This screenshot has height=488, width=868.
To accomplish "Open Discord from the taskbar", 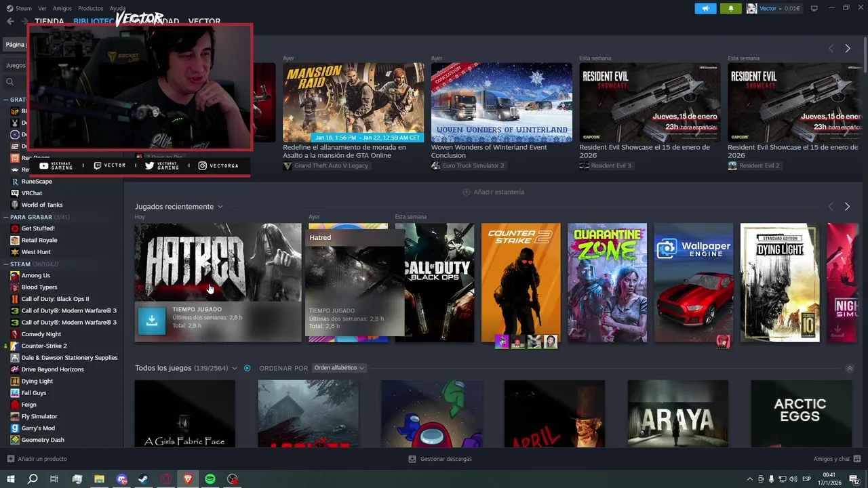I will click(121, 479).
